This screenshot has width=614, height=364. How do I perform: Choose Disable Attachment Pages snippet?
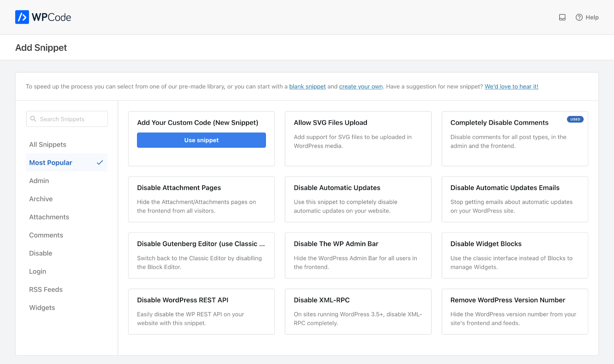pos(201,199)
